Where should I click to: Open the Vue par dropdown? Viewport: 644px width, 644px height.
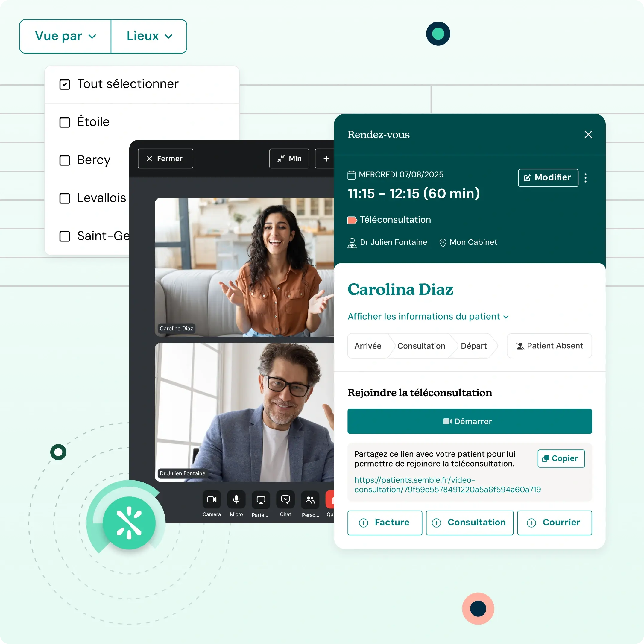[x=65, y=36]
